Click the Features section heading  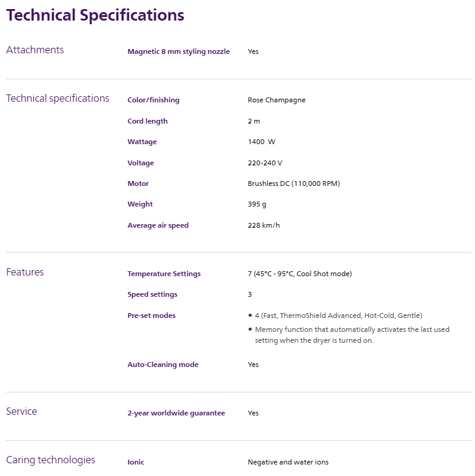coord(25,272)
